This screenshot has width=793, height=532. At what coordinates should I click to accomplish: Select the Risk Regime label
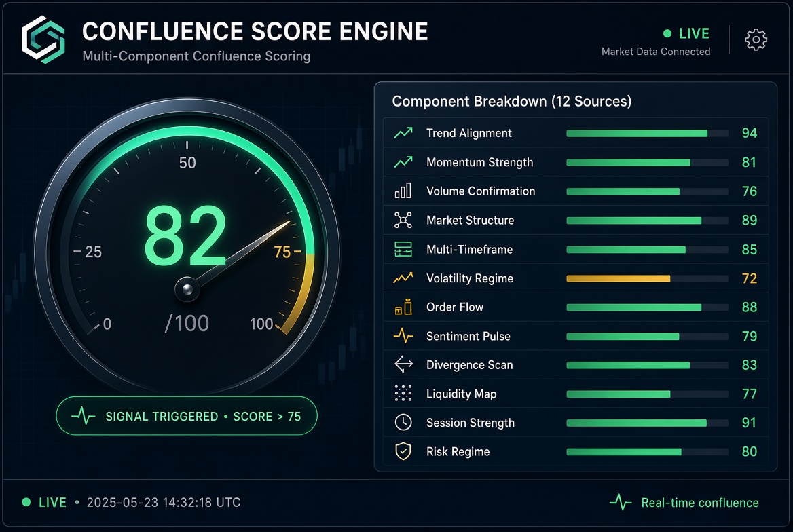(x=458, y=452)
